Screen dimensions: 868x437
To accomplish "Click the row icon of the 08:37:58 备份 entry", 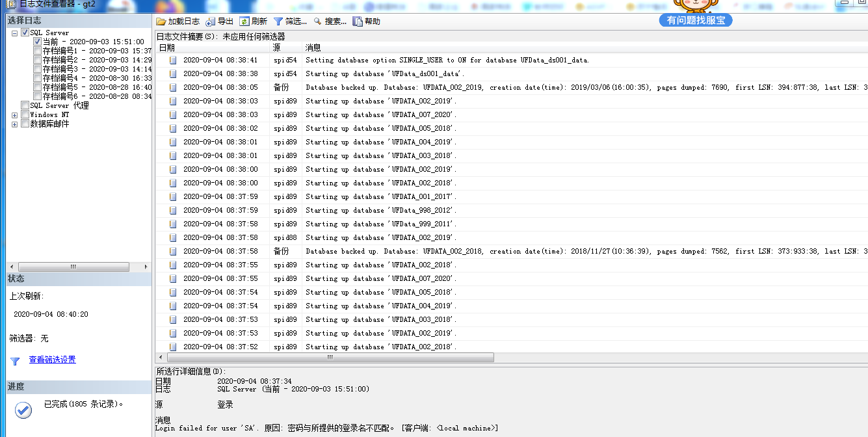I will click(x=173, y=251).
